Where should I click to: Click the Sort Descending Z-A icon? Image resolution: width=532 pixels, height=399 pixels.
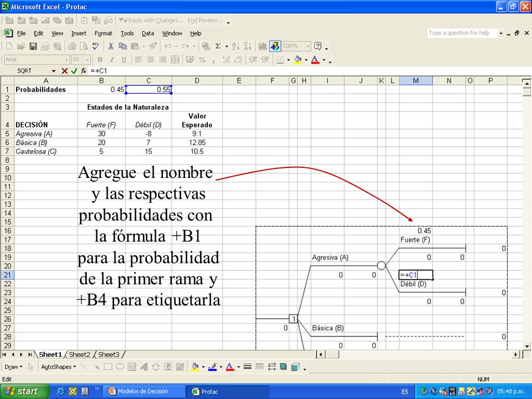tap(248, 46)
